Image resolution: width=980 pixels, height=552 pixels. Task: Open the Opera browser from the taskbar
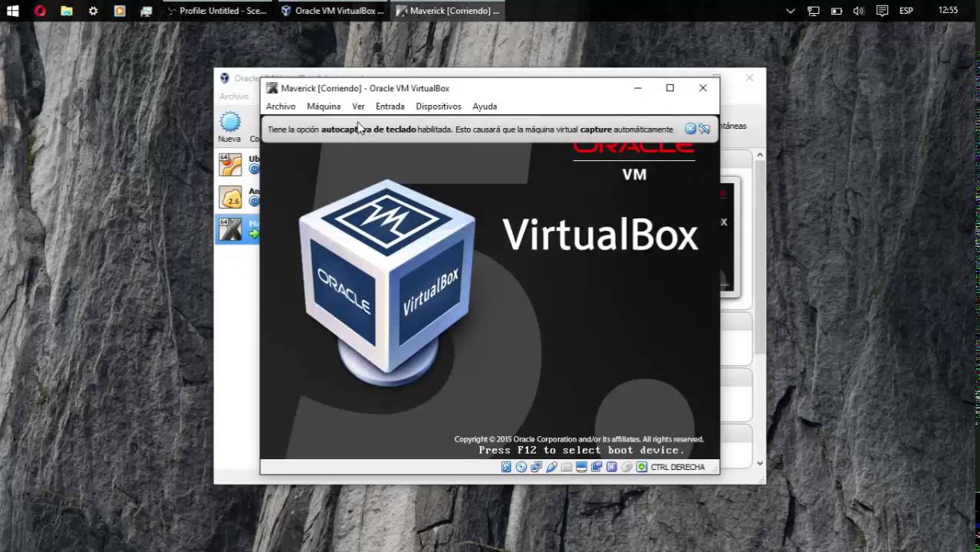(x=40, y=11)
